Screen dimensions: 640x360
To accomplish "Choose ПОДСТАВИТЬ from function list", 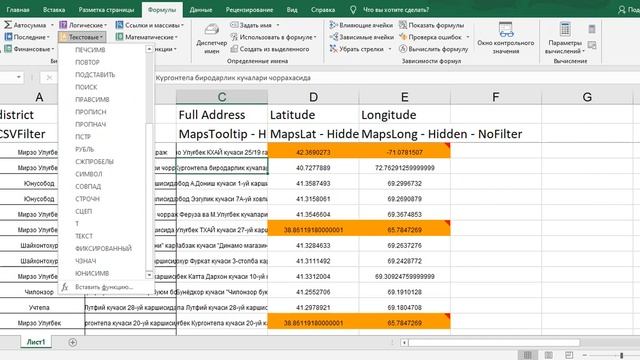I will tap(95, 75).
